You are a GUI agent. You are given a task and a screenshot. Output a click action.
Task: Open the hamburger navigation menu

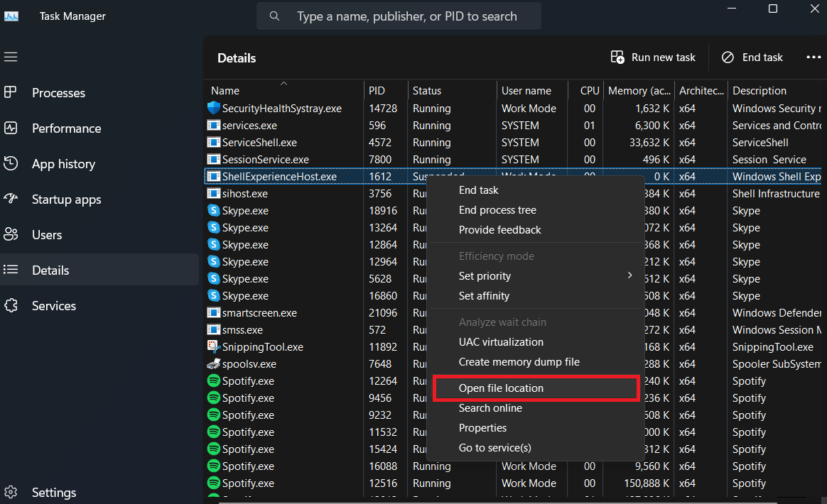coord(11,57)
